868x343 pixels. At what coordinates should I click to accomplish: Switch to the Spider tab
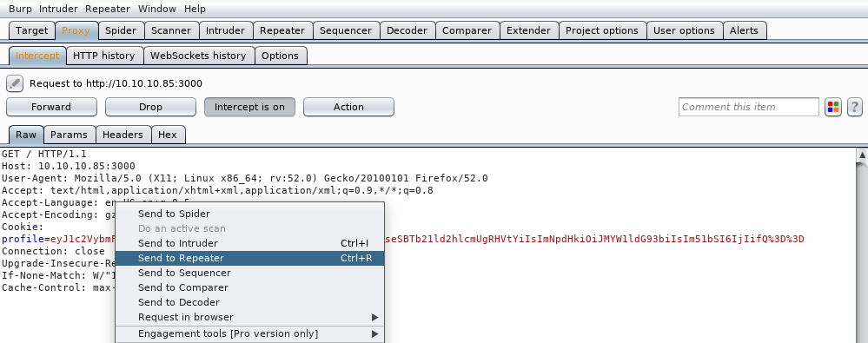[121, 30]
